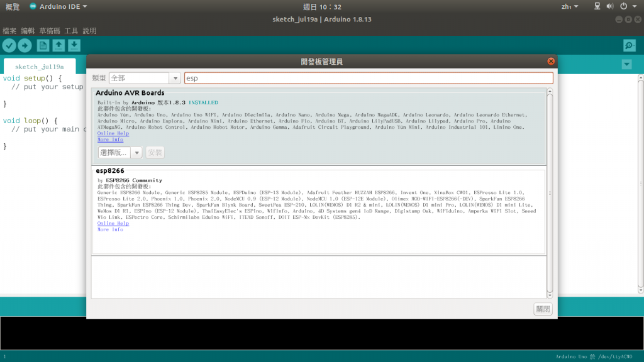This screenshot has width=644, height=362.
Task: Open More Info link for esp8266
Action: pos(110,229)
